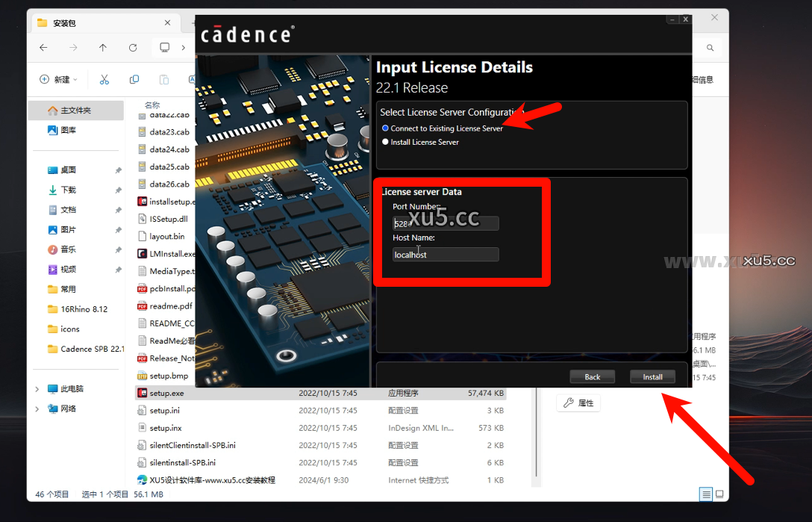
Task: Switch to compact view using bottom-right icon
Action: (719, 494)
